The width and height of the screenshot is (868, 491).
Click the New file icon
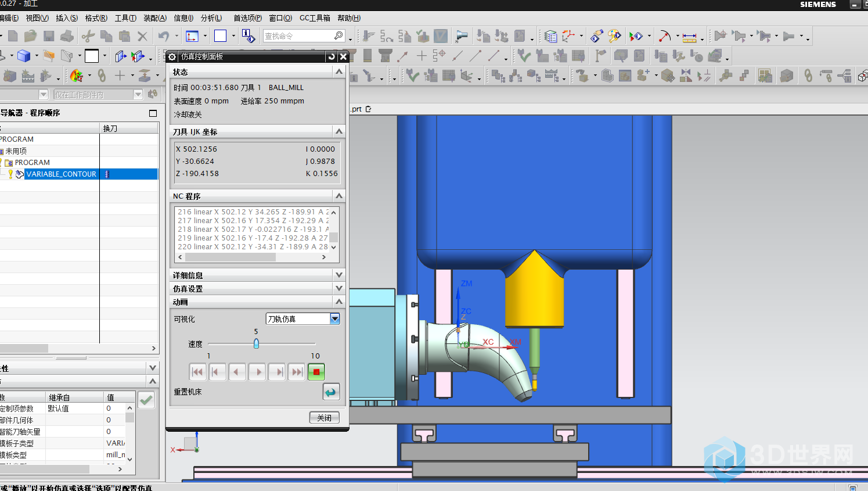pyautogui.click(x=13, y=36)
